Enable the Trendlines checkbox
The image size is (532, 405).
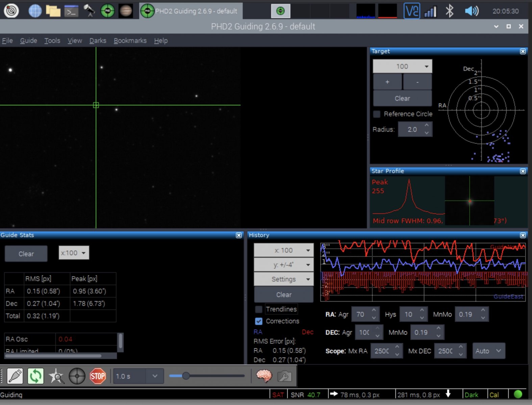(x=259, y=309)
